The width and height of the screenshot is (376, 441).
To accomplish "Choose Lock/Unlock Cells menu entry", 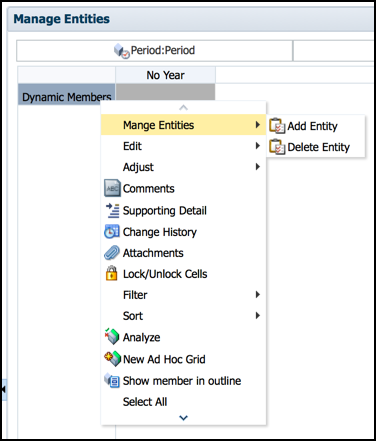I will click(x=183, y=274).
